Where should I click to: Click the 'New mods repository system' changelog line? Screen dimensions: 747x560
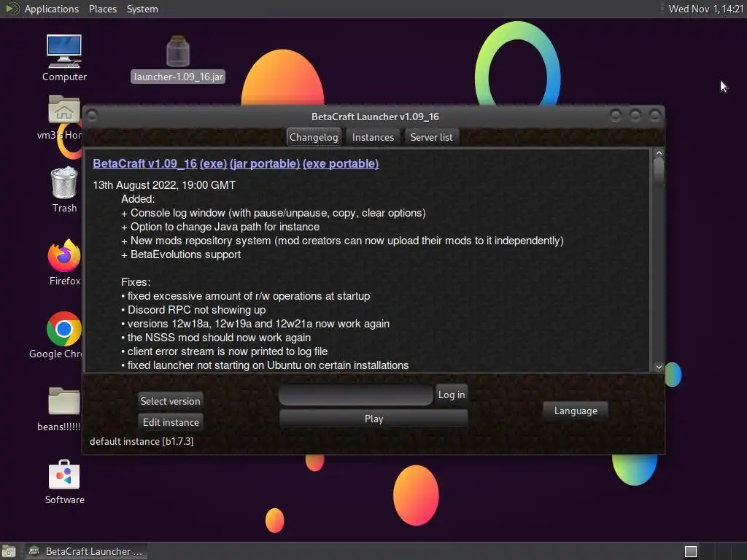pos(343,241)
